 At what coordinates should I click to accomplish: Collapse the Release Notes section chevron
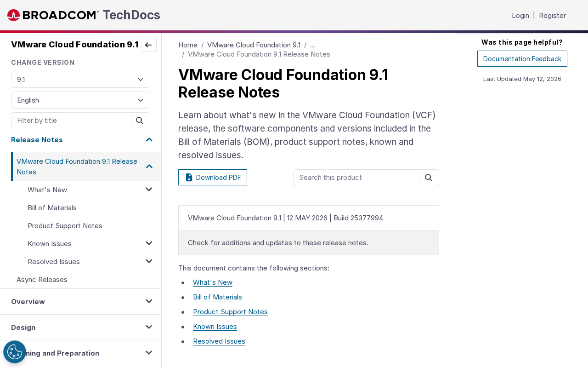pyautogui.click(x=149, y=140)
